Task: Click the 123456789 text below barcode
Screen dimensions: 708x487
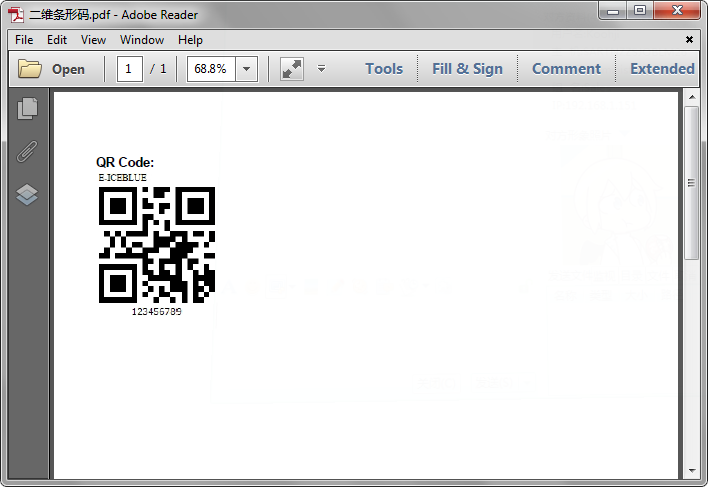Action: point(157,311)
